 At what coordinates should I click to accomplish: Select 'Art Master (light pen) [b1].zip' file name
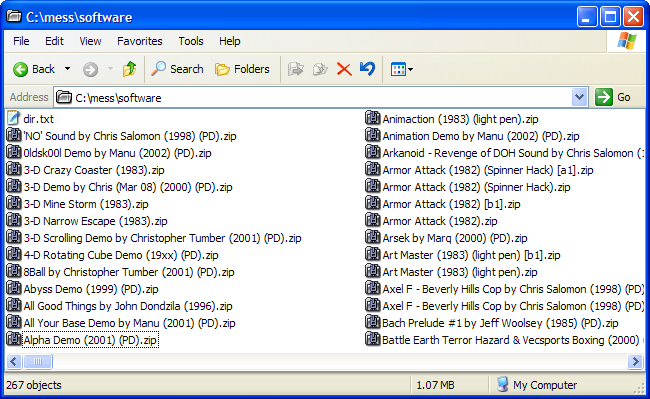[471, 255]
